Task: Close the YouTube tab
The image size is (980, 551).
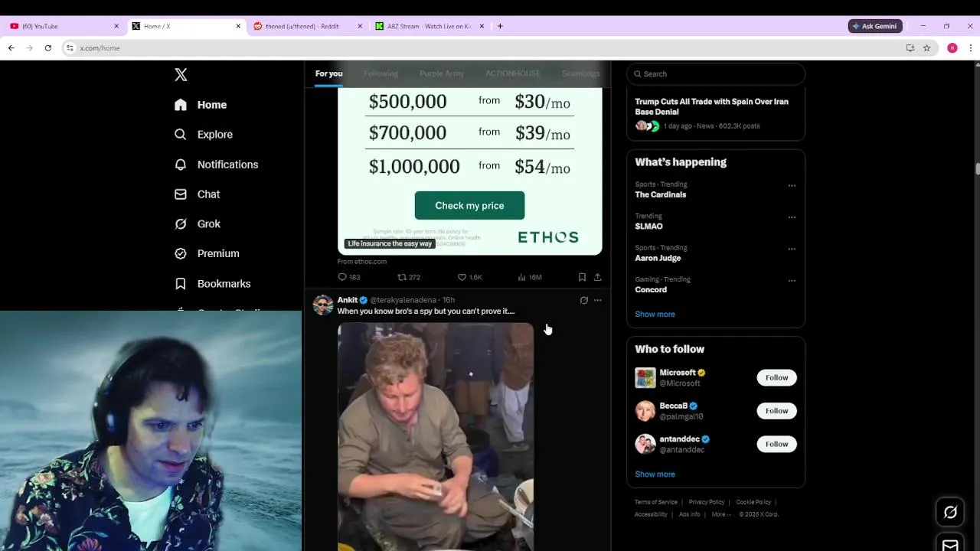Action: click(x=116, y=26)
